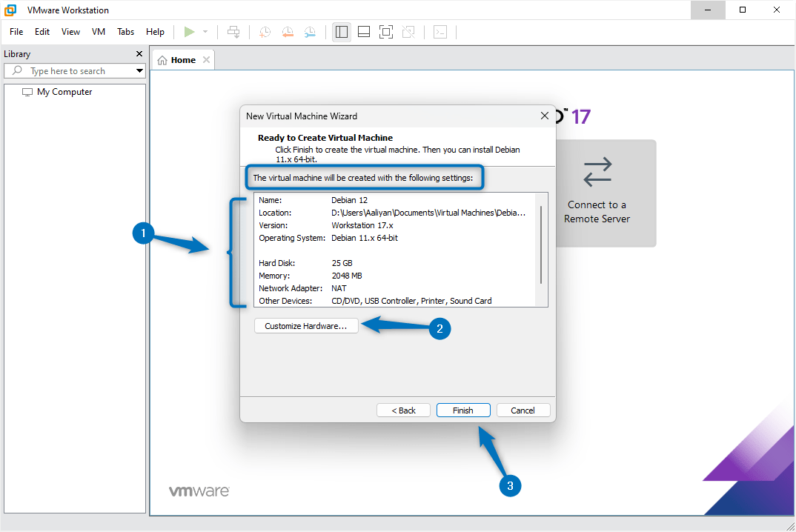796x532 pixels.
Task: Show or hide the Library panel
Action: (341, 31)
